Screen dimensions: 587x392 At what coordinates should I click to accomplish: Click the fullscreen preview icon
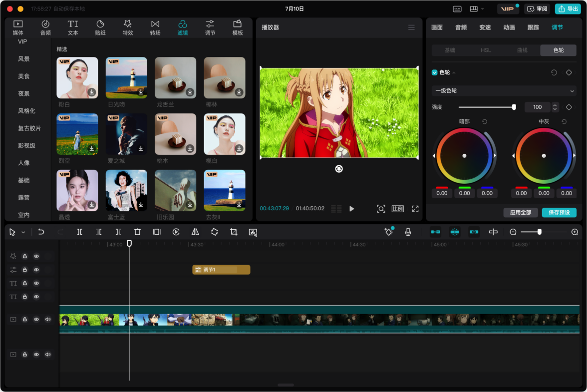click(x=415, y=209)
